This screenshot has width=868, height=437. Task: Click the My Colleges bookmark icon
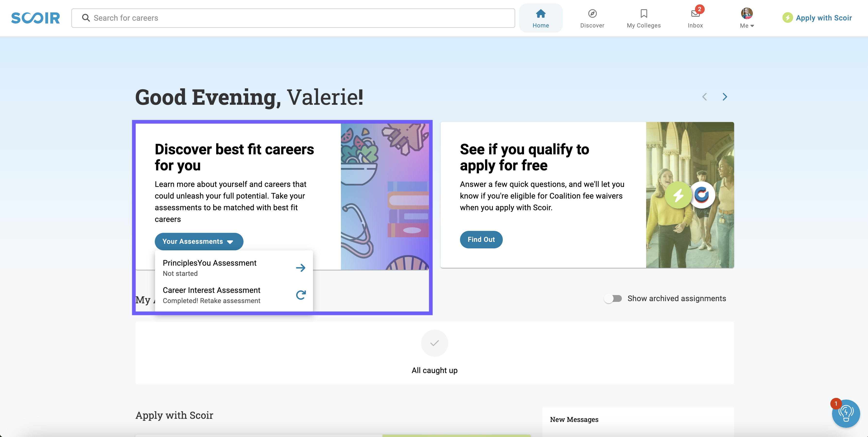[x=643, y=12]
